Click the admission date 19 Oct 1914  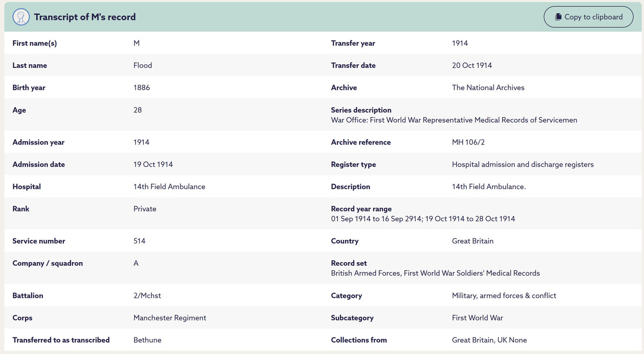[153, 165]
